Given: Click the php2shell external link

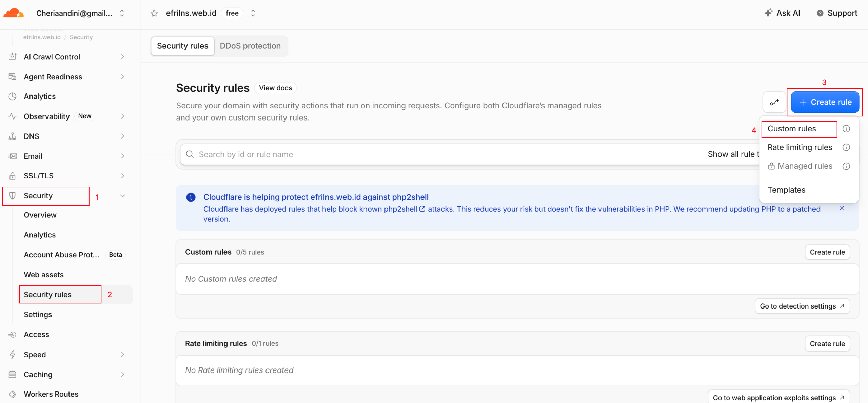Looking at the screenshot, I should (x=404, y=209).
